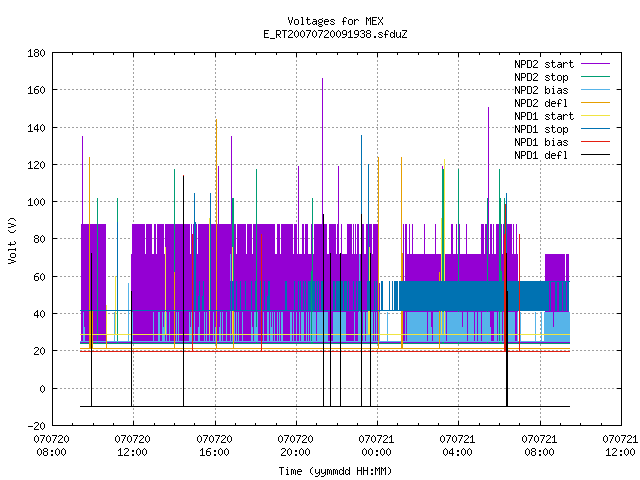Click the 070721 00:00 x-axis tick label
Image resolution: width=640 pixels, height=480 pixels.
(x=376, y=446)
